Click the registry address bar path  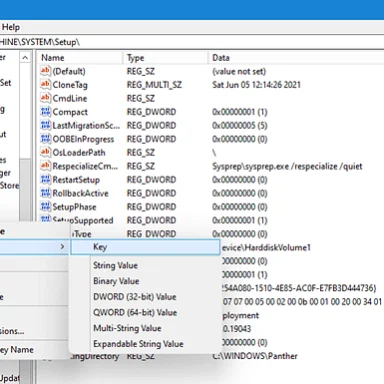(192, 42)
